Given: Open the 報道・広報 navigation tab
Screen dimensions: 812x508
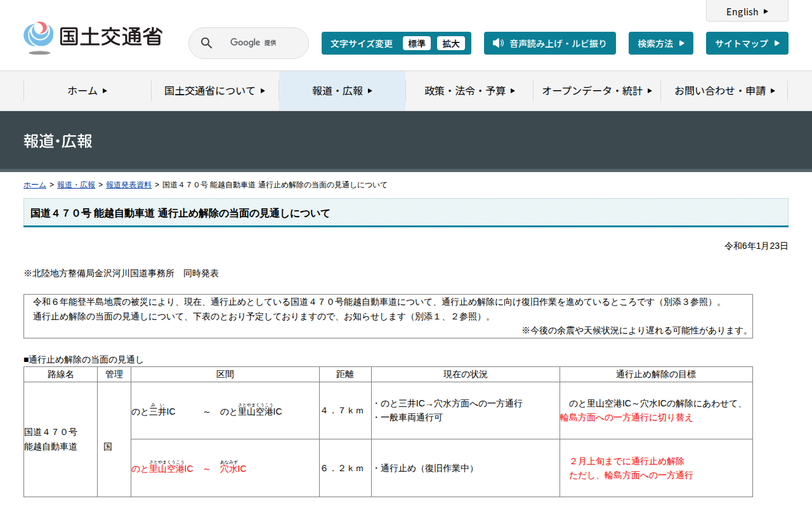Looking at the screenshot, I should pyautogui.click(x=342, y=91).
